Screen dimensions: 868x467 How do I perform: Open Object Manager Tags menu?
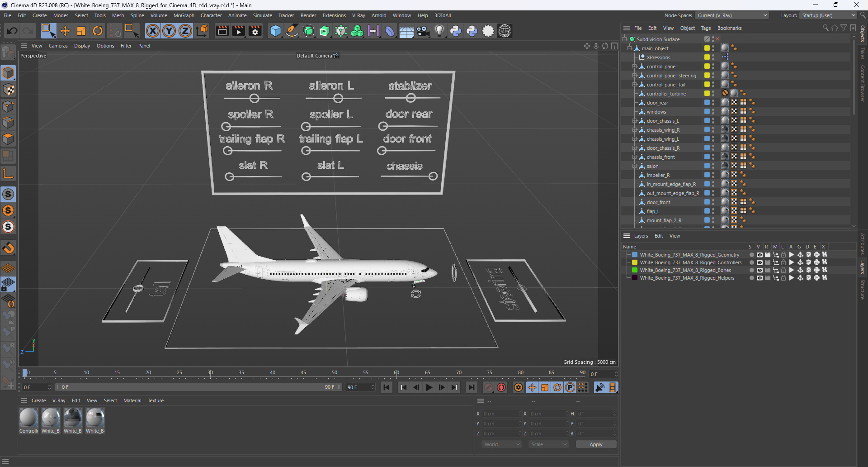point(706,28)
